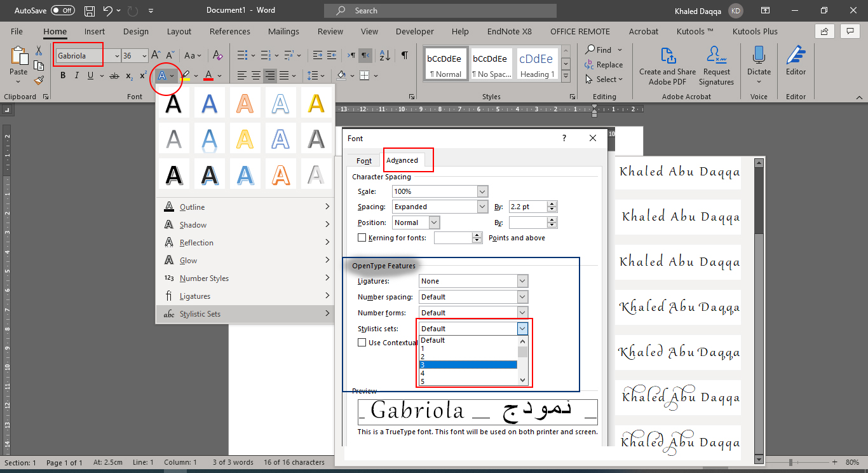868x473 pixels.
Task: Click the Copy icon in Clipboard group
Action: 39,65
